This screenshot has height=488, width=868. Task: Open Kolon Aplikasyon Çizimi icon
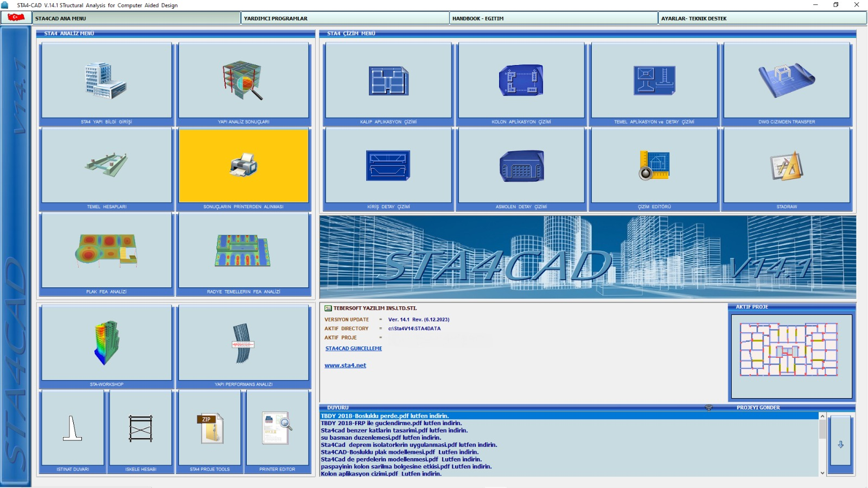coord(521,80)
